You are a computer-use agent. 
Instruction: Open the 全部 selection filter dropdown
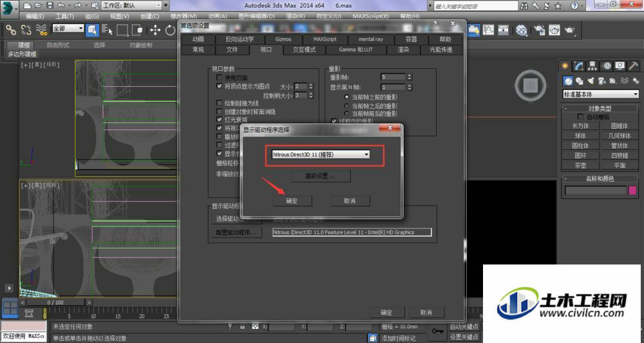68,28
